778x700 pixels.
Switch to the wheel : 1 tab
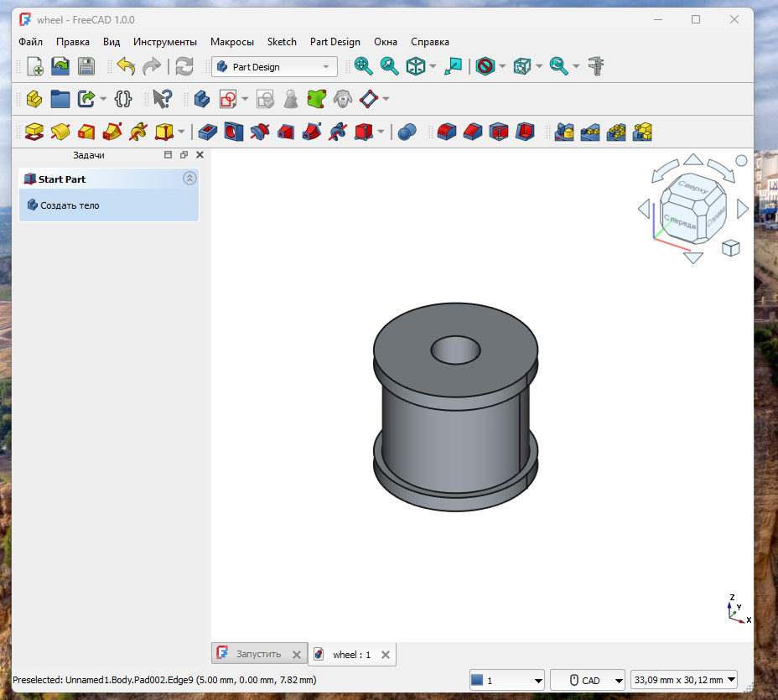352,655
